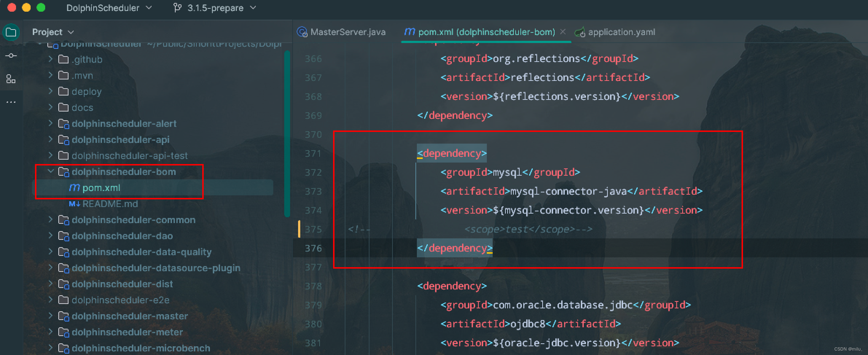This screenshot has width=868, height=355.
Task: Click the dolphinscheduler-bom folder icon
Action: pyautogui.click(x=64, y=171)
